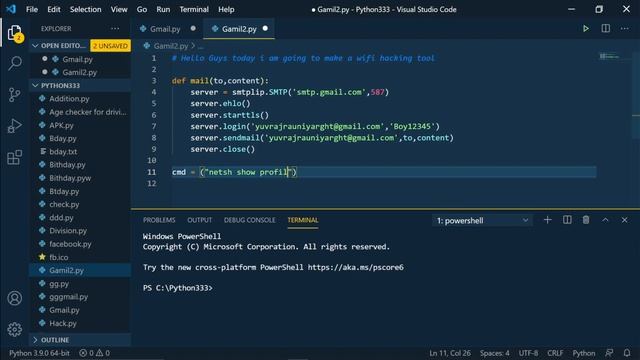Open the Selection menu
This screenshot has height=360, width=640.
85,9
